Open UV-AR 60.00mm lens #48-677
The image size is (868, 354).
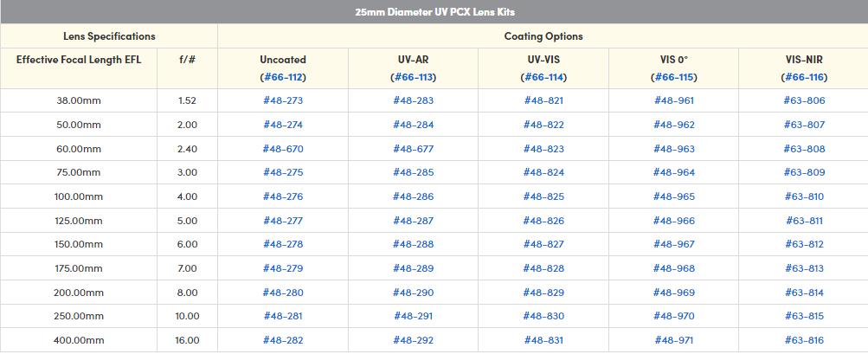coord(413,149)
